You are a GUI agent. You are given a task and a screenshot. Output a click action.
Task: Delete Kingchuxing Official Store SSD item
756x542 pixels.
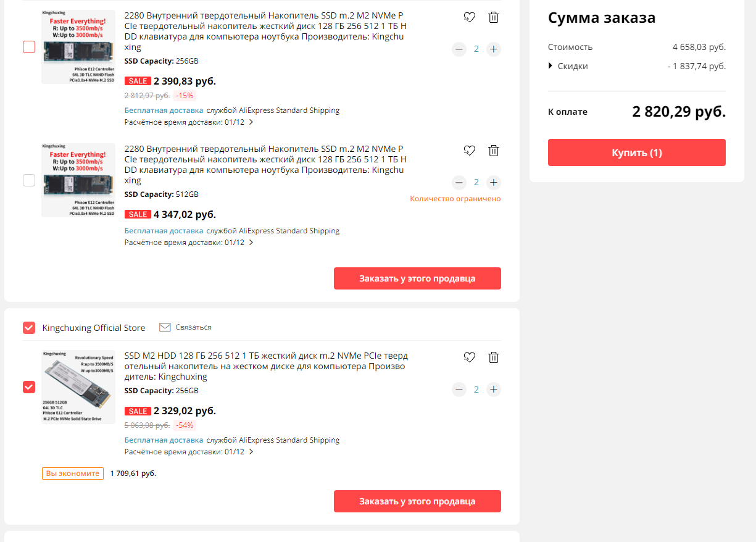coord(494,357)
